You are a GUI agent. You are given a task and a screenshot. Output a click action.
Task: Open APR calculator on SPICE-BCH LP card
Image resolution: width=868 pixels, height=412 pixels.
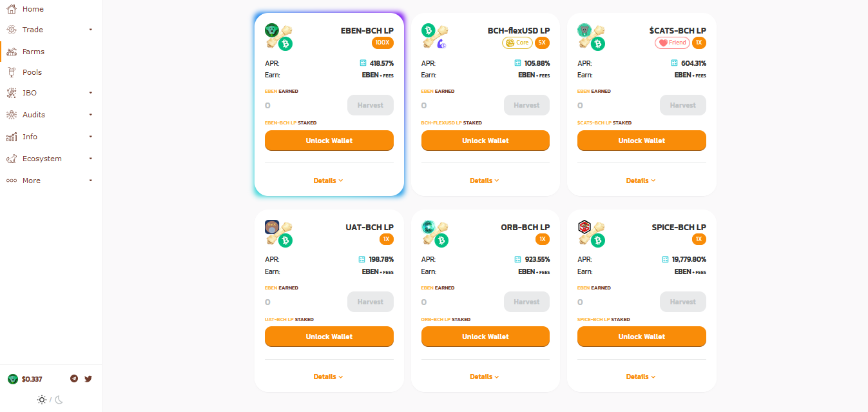point(666,259)
